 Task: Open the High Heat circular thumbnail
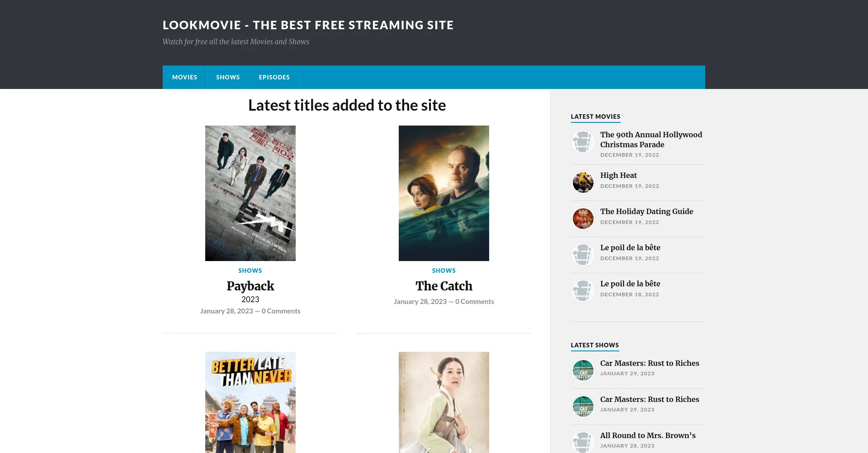point(583,182)
